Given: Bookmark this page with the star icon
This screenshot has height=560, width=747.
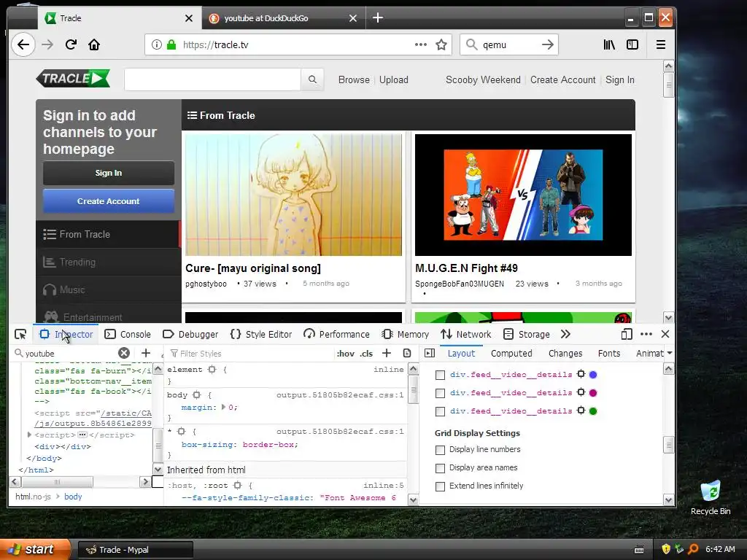Looking at the screenshot, I should (x=441, y=44).
